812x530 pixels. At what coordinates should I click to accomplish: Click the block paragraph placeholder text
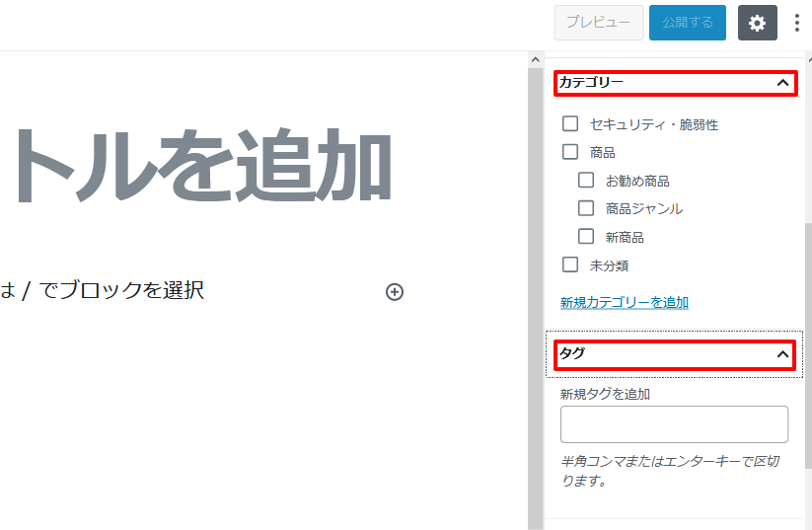coord(103,290)
